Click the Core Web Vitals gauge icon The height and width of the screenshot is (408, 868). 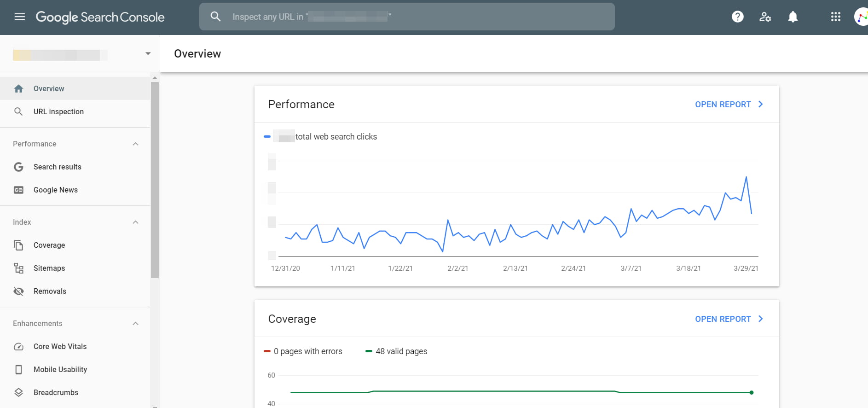[x=18, y=346]
